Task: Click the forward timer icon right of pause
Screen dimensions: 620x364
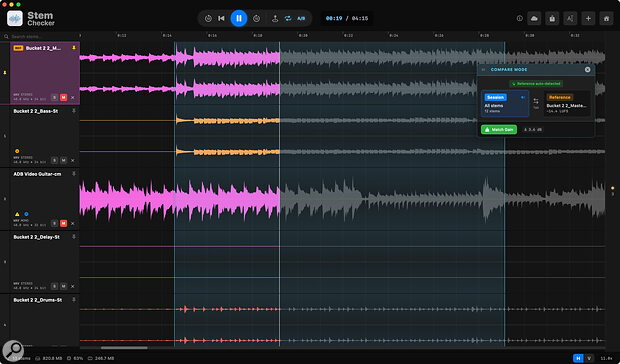Action: coord(257,19)
